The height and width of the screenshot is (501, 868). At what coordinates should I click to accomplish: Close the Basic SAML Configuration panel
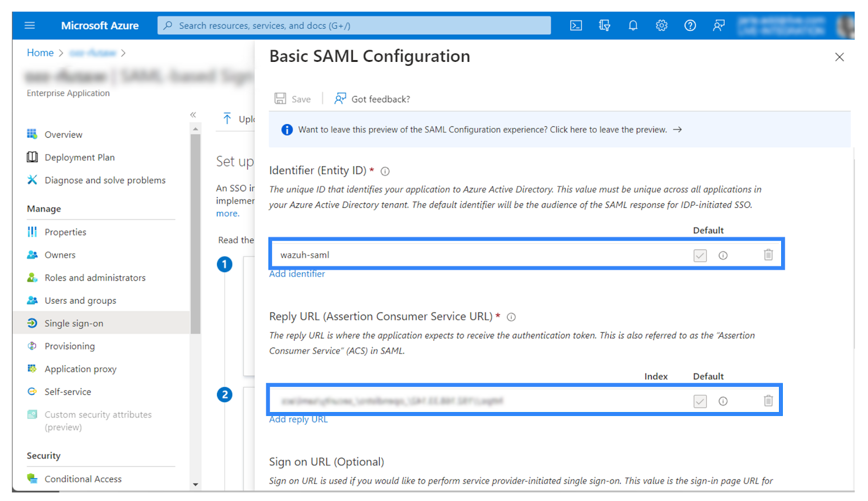tap(839, 57)
